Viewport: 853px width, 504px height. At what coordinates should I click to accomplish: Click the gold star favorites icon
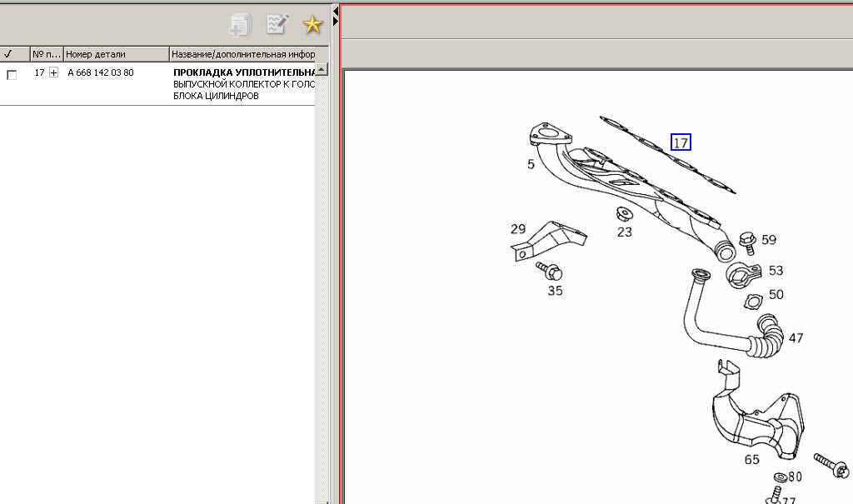312,25
